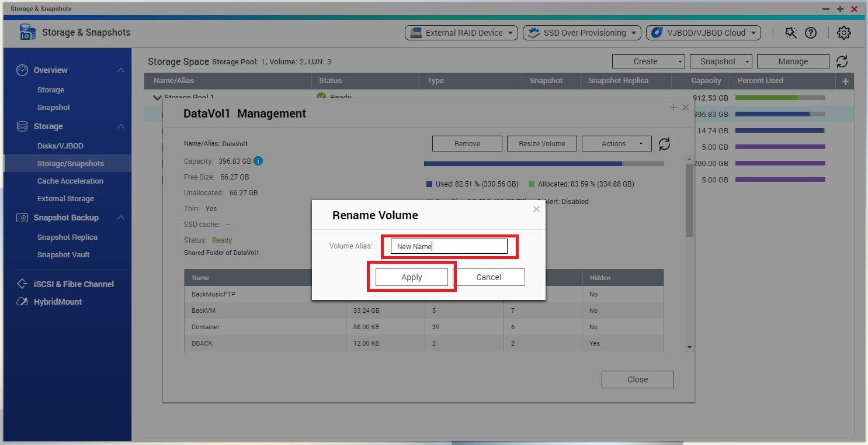Close the Rename Volume dialog with X

(536, 209)
